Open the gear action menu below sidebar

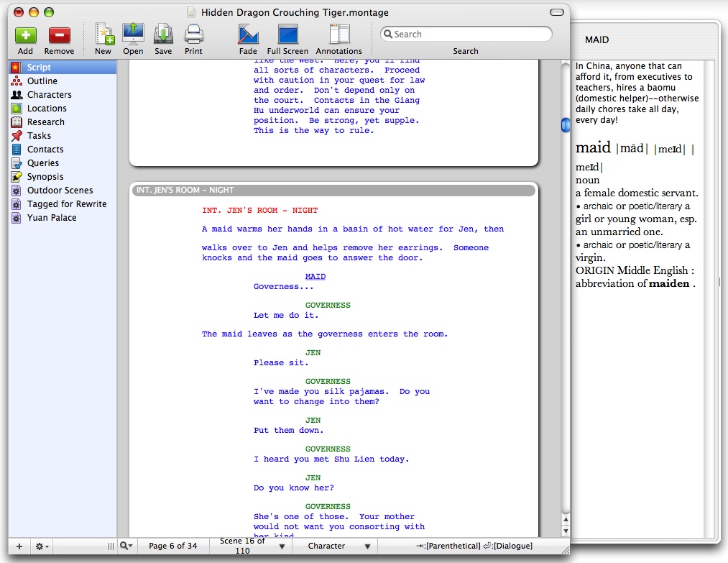point(42,546)
